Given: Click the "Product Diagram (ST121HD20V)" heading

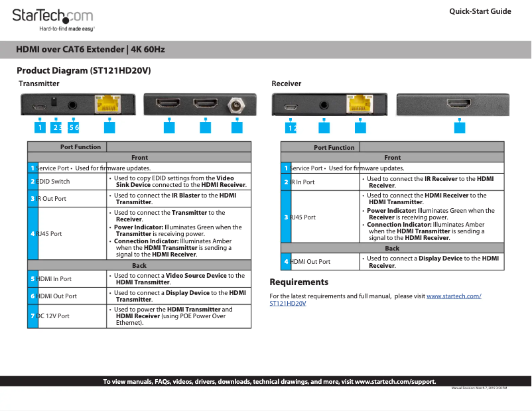Looking at the screenshot, I should (84, 70).
